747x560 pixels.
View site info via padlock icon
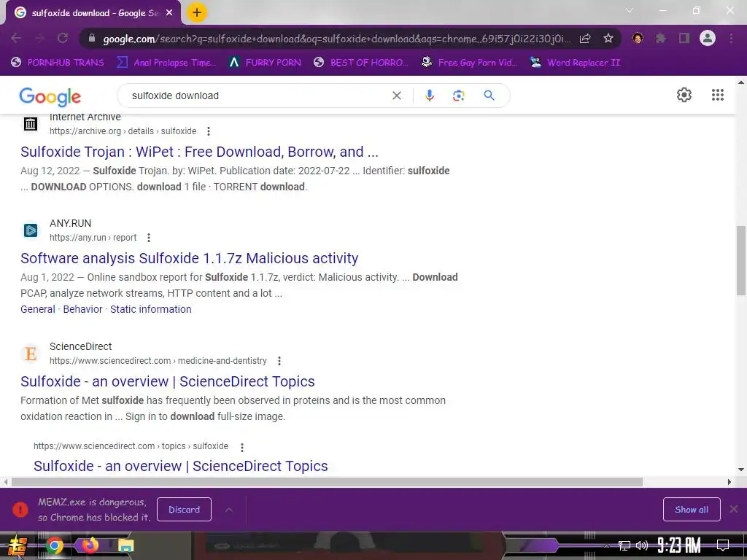92,38
